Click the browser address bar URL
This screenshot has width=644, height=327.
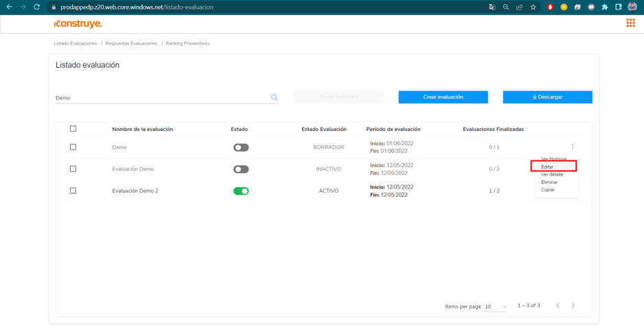coord(137,7)
